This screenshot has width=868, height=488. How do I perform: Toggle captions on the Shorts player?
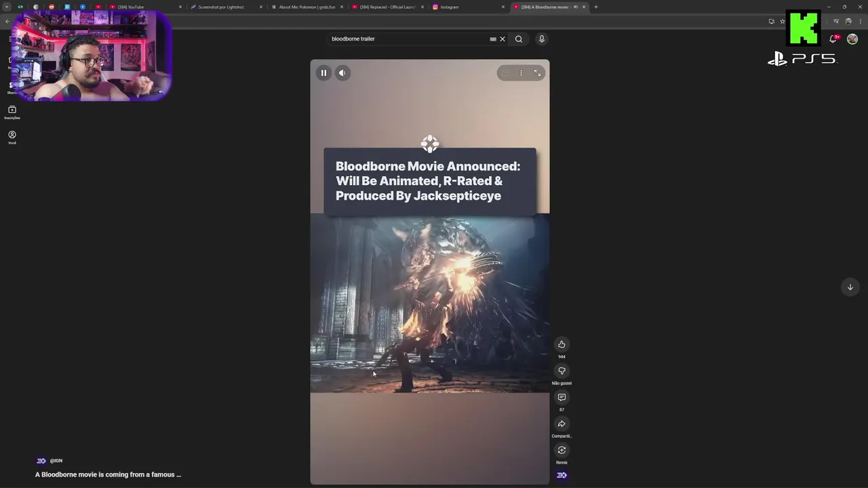(505, 73)
